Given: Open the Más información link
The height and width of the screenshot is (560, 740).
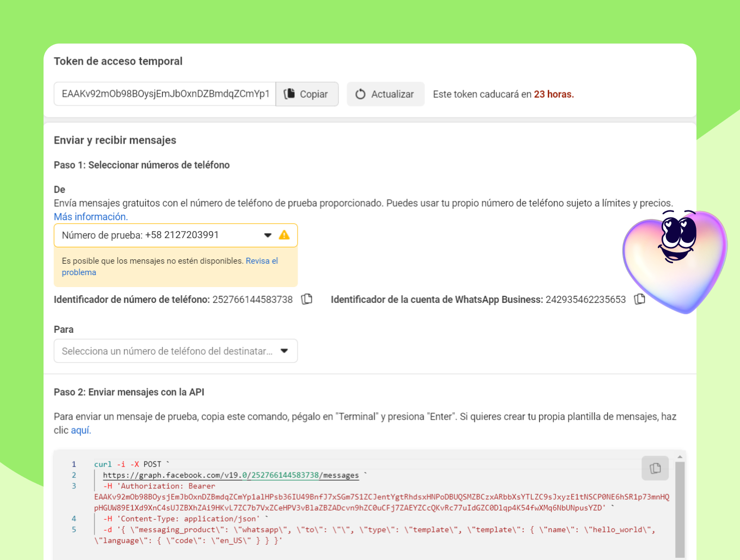Looking at the screenshot, I should (91, 217).
